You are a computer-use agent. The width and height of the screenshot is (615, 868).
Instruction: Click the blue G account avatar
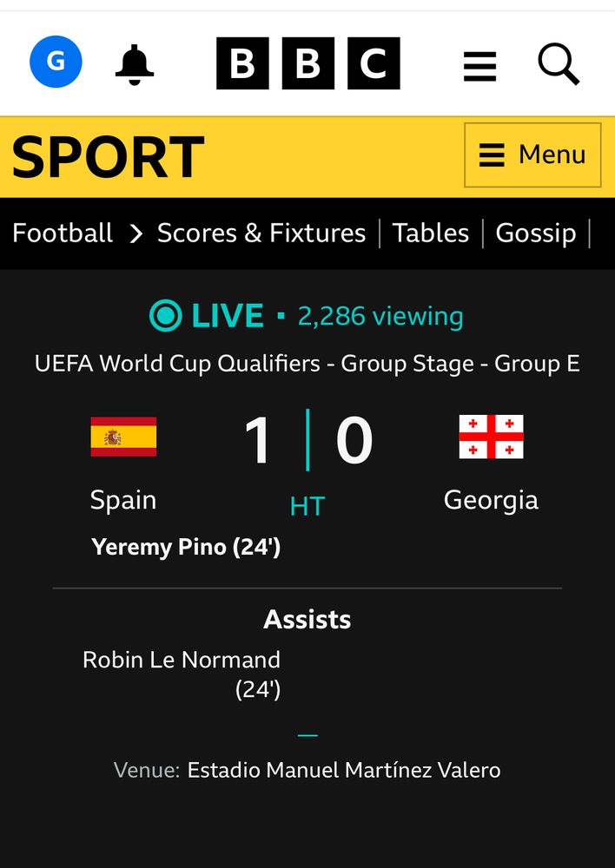56,62
